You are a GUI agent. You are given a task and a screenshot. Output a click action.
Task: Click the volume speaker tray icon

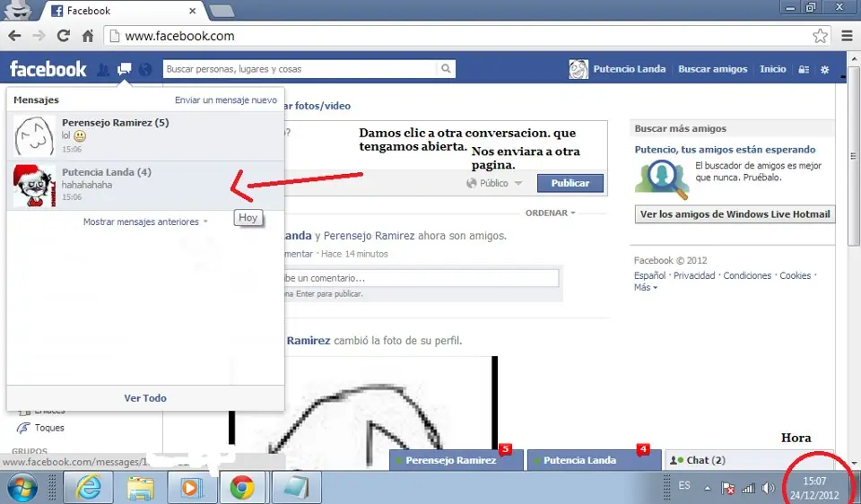769,488
